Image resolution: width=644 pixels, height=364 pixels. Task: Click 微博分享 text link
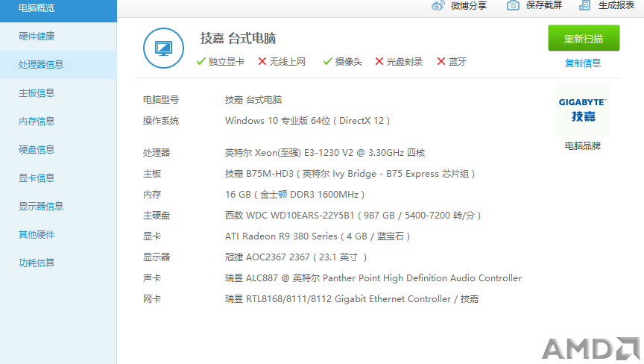point(469,5)
